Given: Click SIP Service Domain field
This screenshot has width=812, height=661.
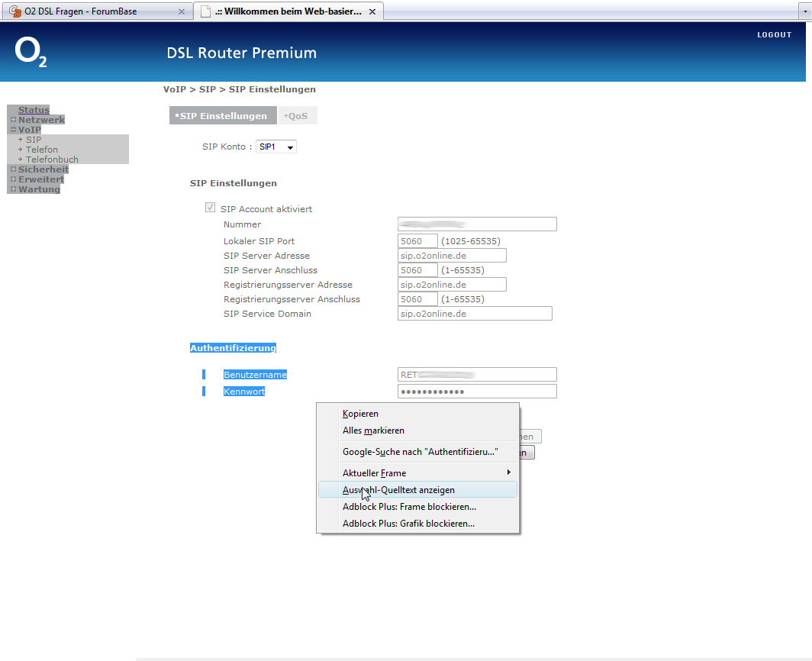Looking at the screenshot, I should point(475,314).
